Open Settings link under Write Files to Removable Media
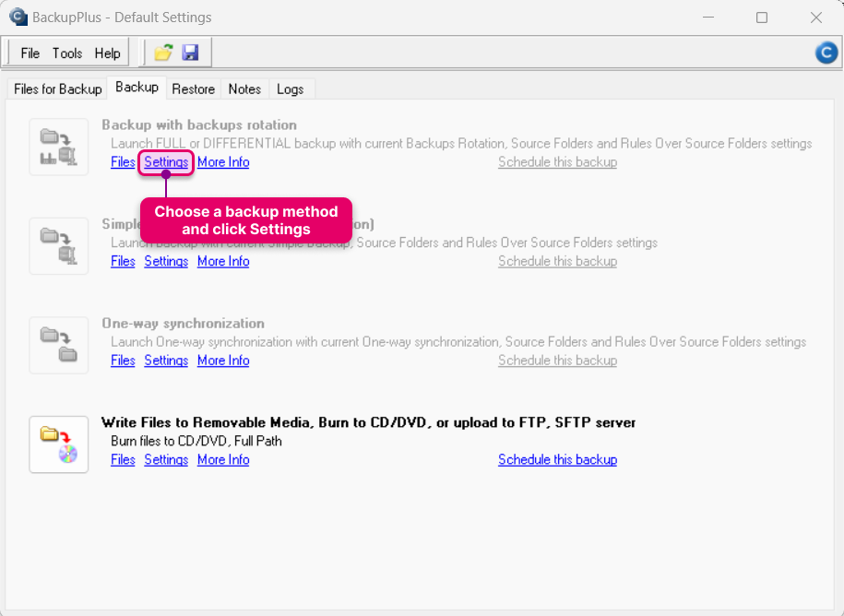844x616 pixels. coord(166,459)
